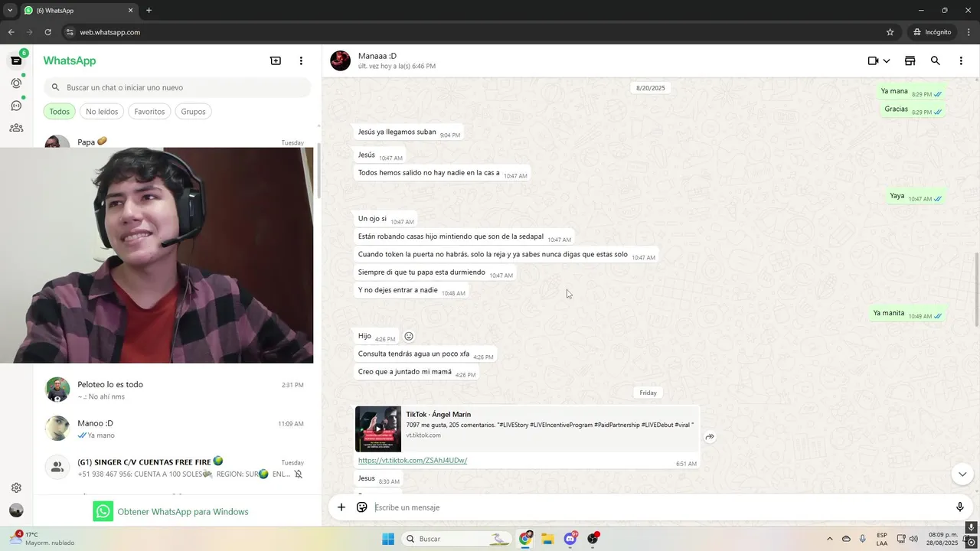The image size is (980, 551).
Task: Open the catalog store icon
Action: click(x=910, y=60)
